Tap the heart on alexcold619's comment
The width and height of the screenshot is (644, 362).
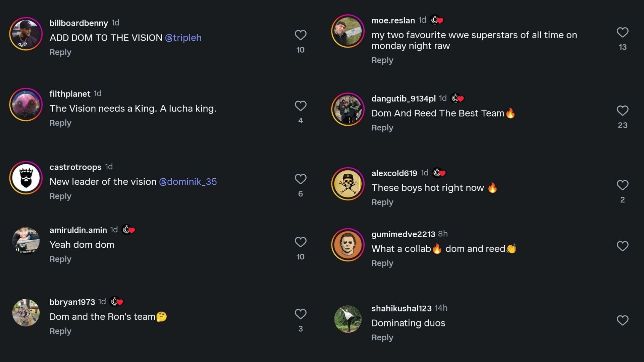click(x=622, y=185)
